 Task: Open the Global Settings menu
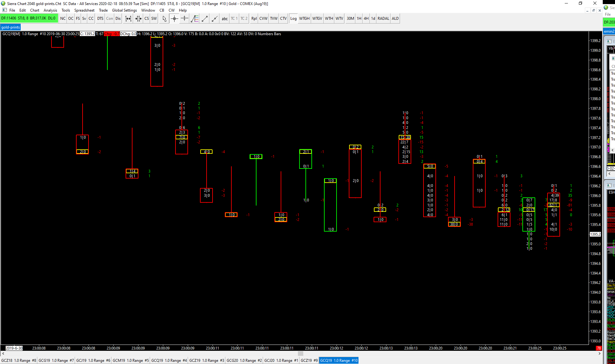(124, 10)
